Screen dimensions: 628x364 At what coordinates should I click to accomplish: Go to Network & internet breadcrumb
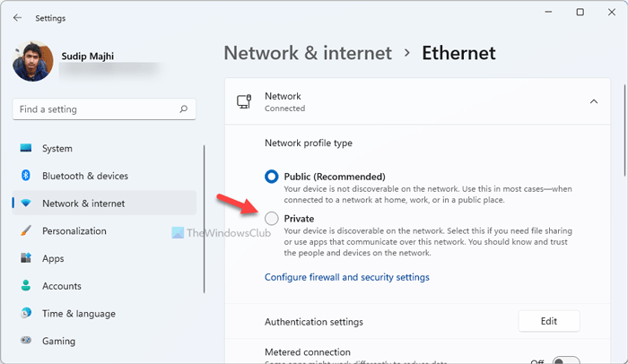click(x=308, y=53)
